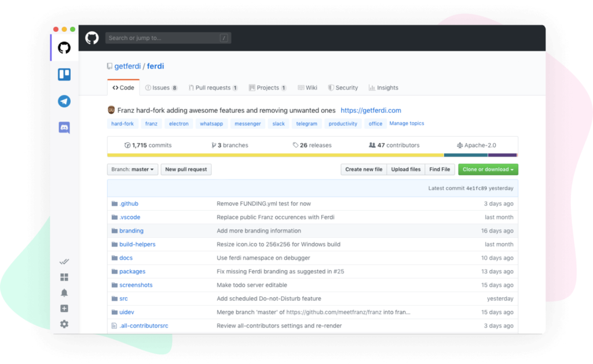
Task: Open the Pull requests tab
Action: tap(213, 88)
